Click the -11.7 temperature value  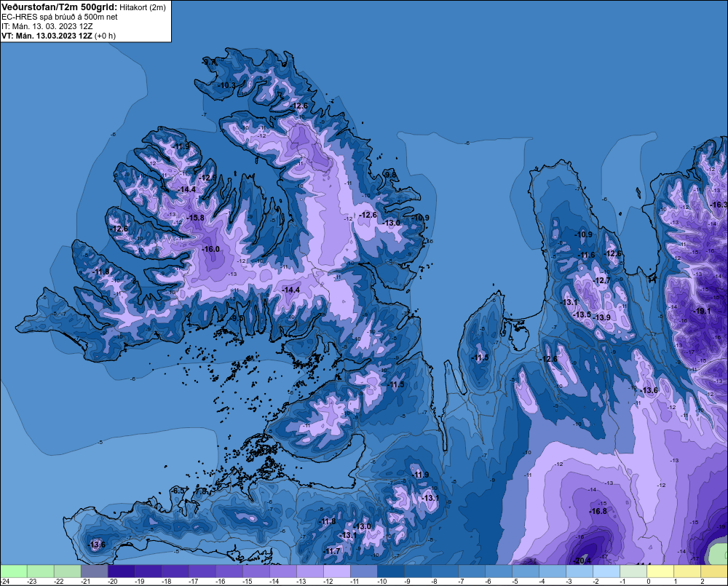332,551
